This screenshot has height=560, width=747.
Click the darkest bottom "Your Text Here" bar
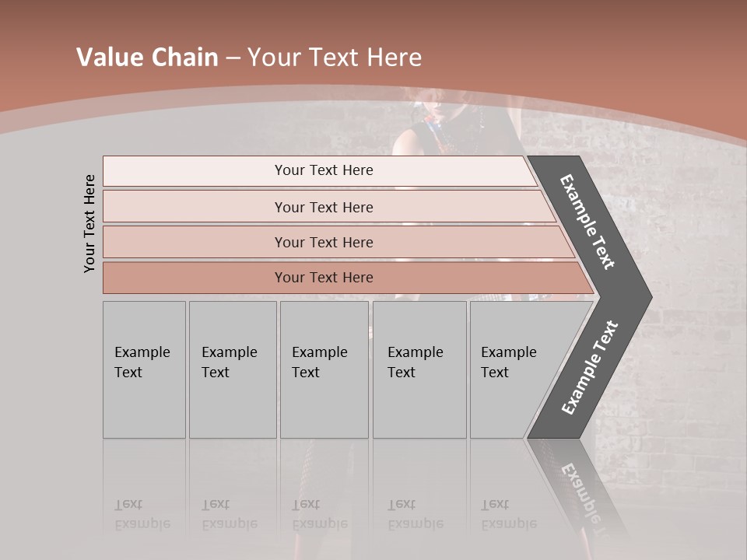324,278
